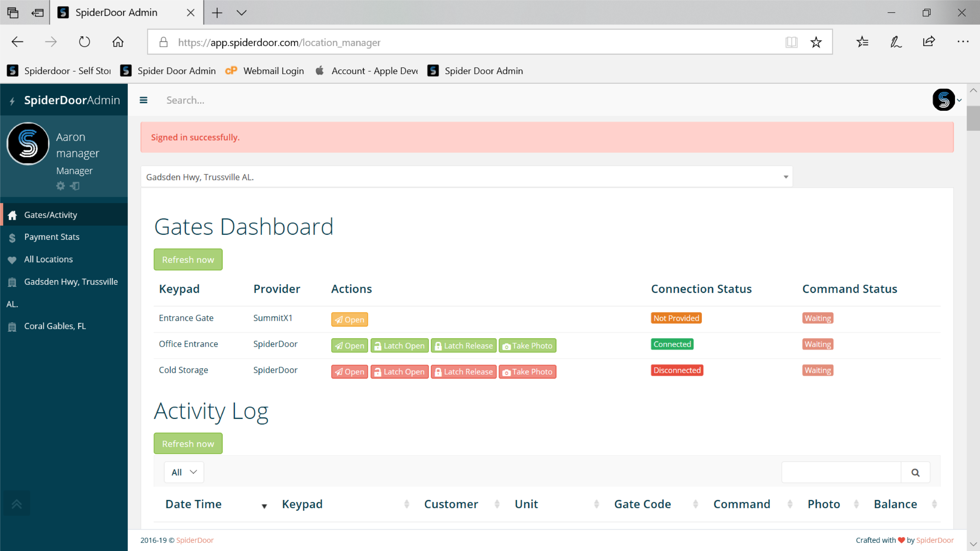Open the Webmail Login bookmark
Image resolution: width=980 pixels, height=551 pixels.
265,71
